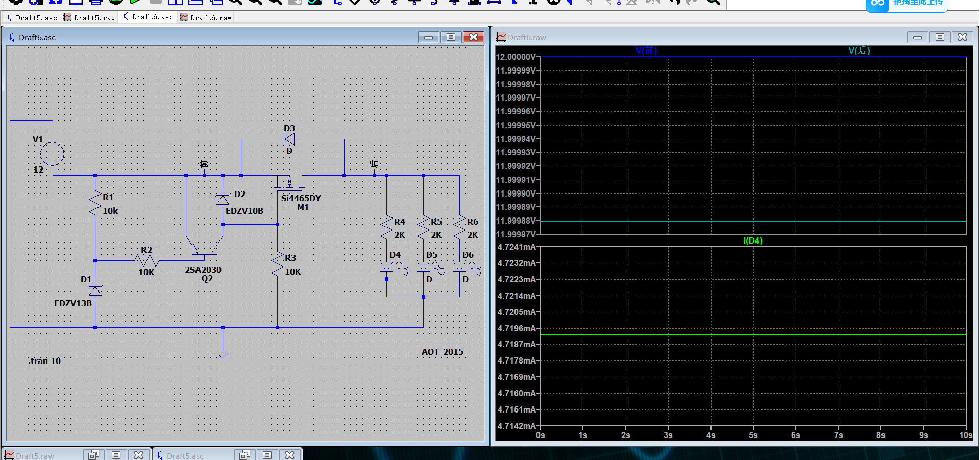This screenshot has width=980, height=460.
Task: Click the 10s time axis label
Action: pyautogui.click(x=966, y=435)
